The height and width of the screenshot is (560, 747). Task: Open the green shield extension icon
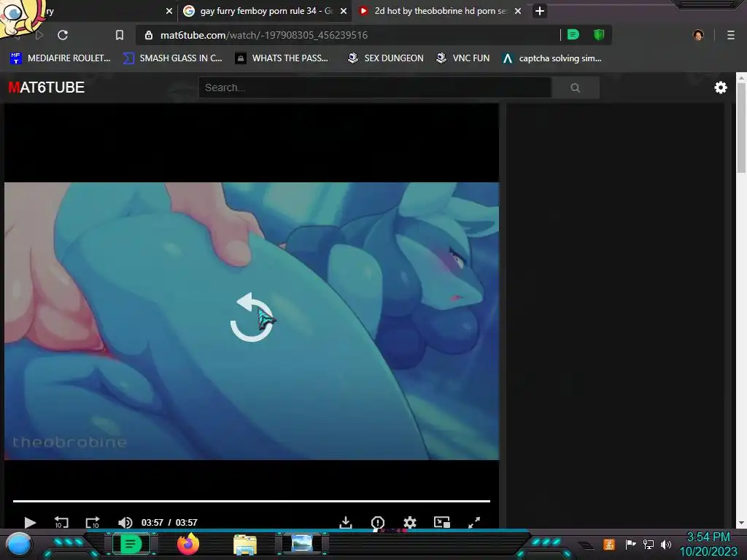[599, 35]
